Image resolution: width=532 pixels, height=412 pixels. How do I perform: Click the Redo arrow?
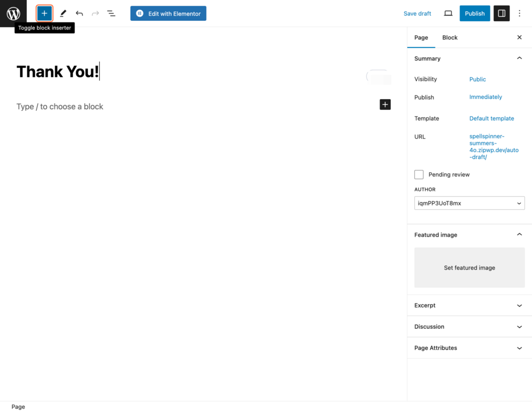(95, 13)
